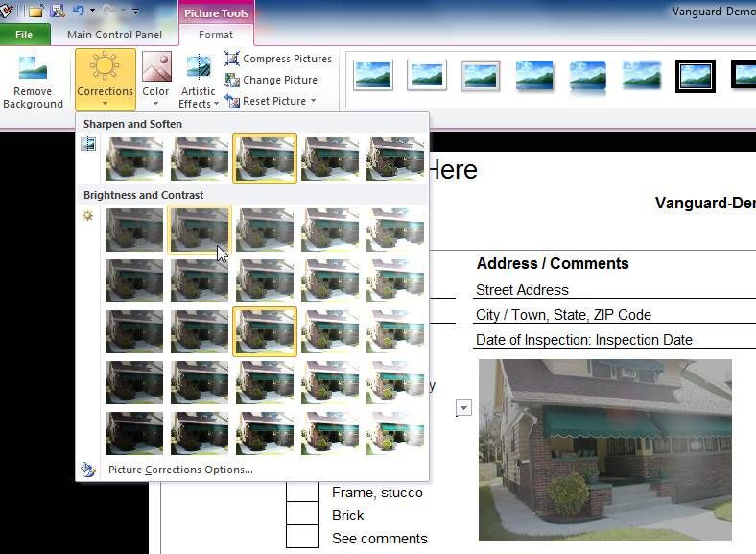Click the Save icon in quick access toolbar
This screenshot has height=554, width=756.
pyautogui.click(x=58, y=11)
